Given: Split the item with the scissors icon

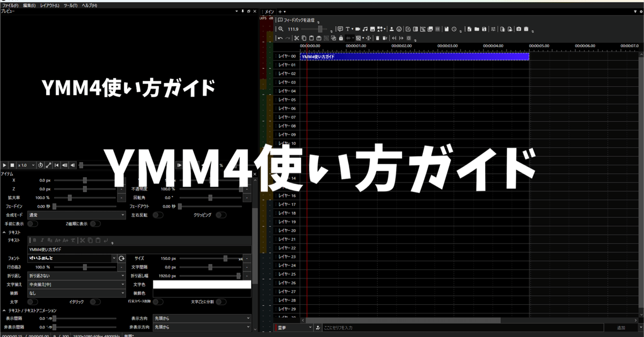Looking at the screenshot, I should click(297, 38).
